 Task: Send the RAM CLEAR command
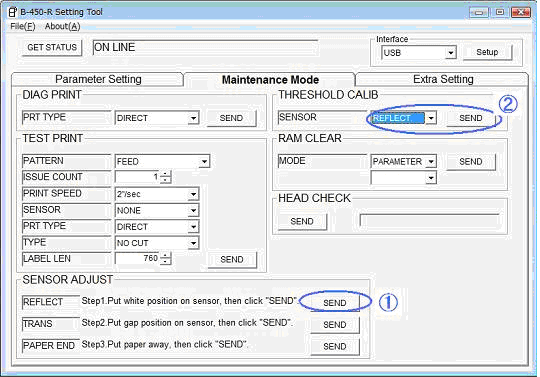point(471,161)
